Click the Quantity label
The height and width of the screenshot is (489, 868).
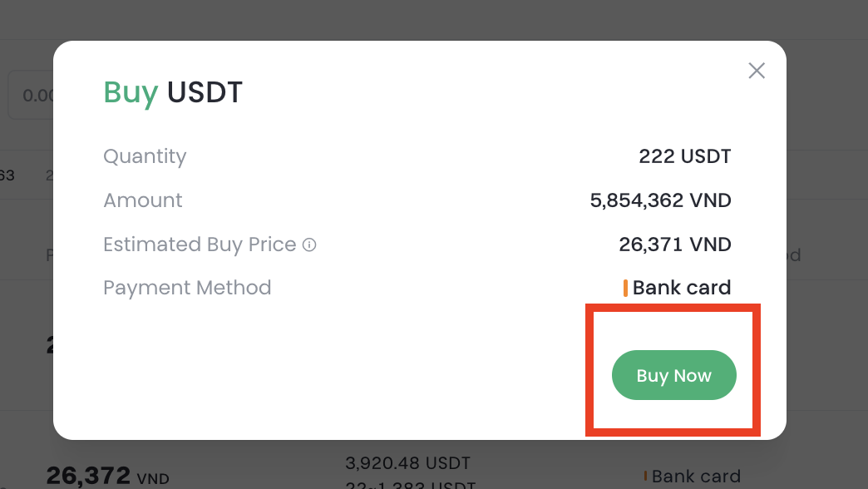pos(145,156)
